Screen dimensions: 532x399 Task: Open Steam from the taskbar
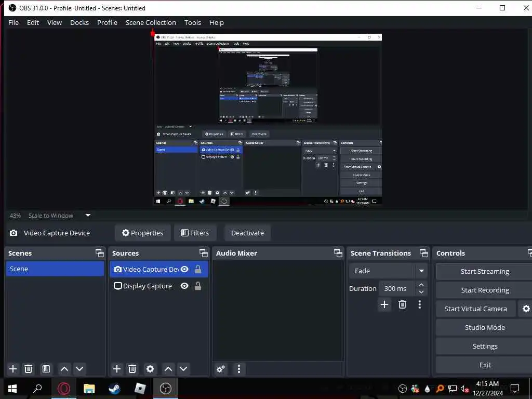(114, 389)
